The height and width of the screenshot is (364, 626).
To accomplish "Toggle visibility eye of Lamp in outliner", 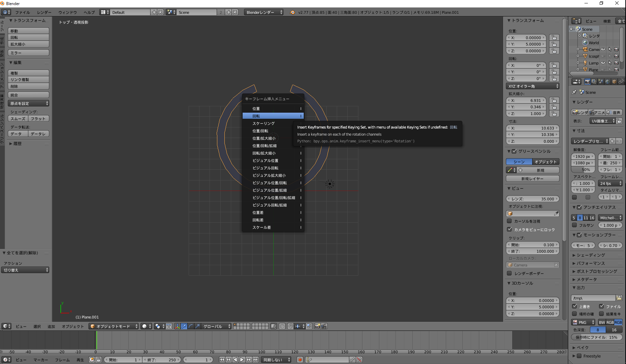I will (603, 63).
